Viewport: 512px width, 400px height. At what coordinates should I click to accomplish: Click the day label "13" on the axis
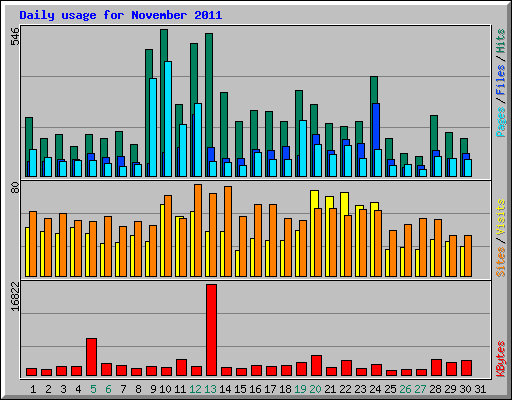[210, 389]
